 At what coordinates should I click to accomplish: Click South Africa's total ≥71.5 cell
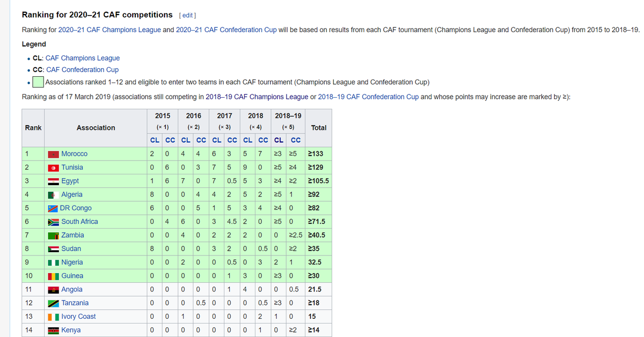coord(319,222)
